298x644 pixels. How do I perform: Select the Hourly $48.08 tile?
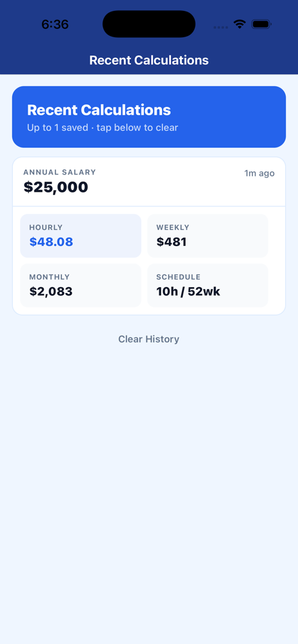click(x=81, y=236)
